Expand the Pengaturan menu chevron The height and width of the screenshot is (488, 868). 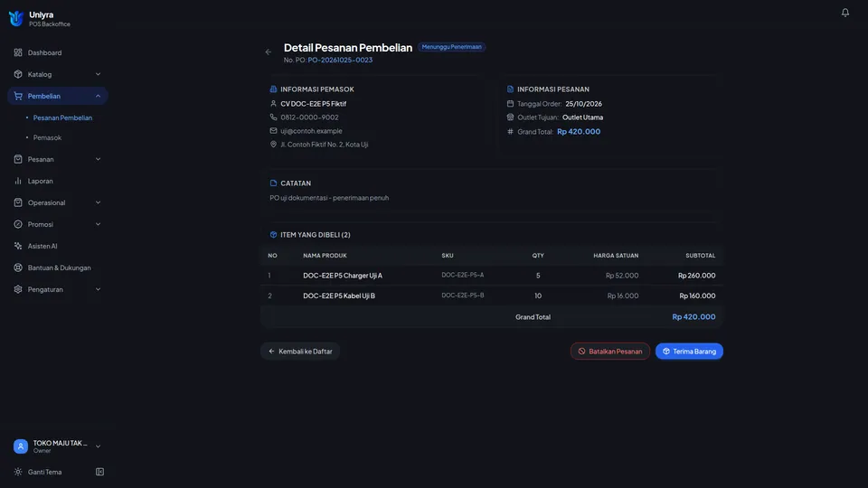(98, 289)
